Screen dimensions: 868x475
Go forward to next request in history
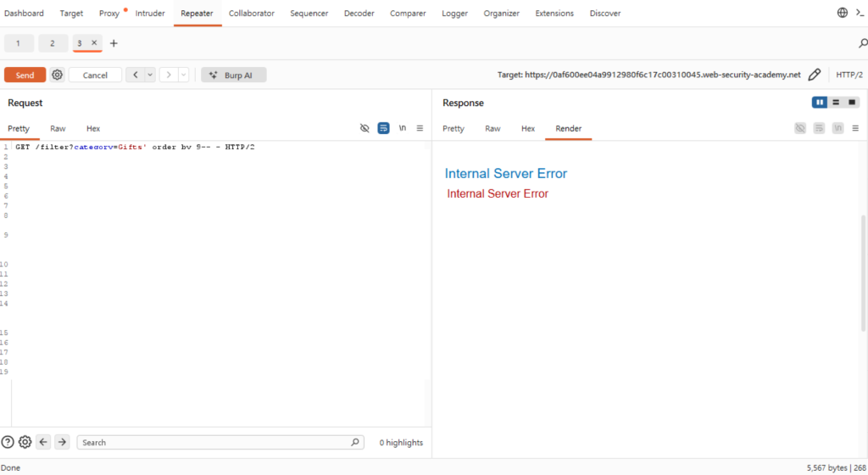point(169,75)
